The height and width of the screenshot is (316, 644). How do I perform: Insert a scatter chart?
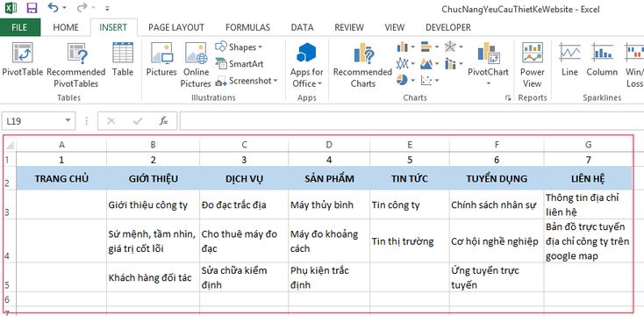click(x=426, y=80)
